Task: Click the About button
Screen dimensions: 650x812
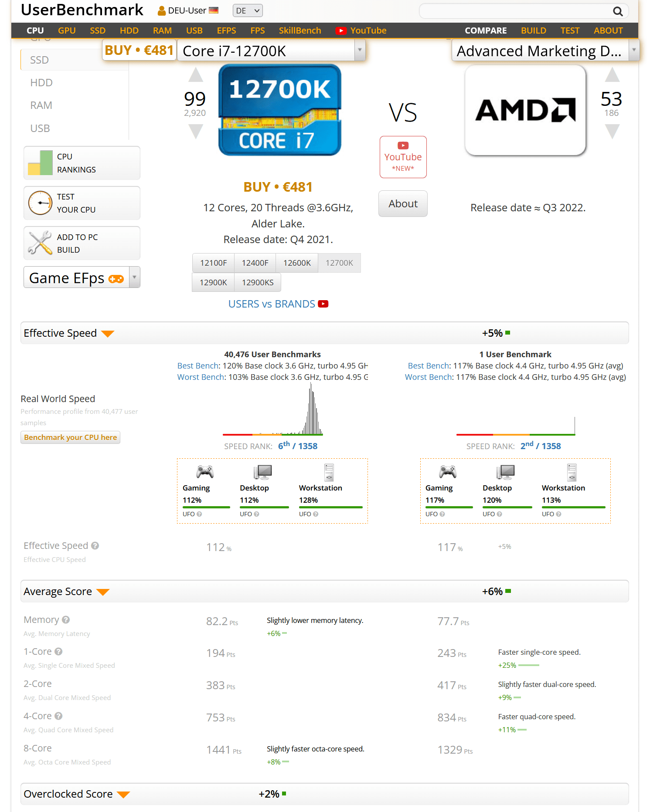Action: 403,203
